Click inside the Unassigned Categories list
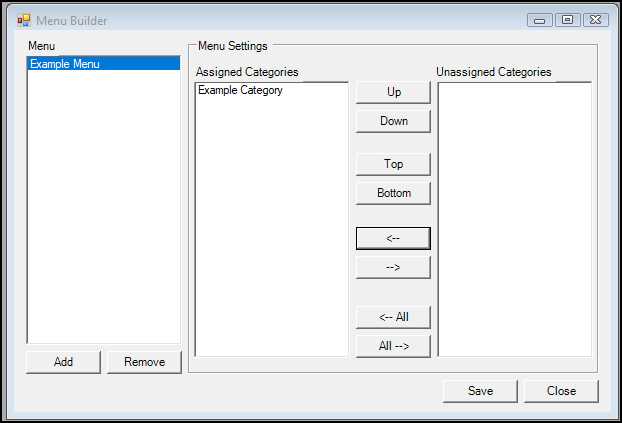The height and width of the screenshot is (423, 622). pyautogui.click(x=514, y=219)
